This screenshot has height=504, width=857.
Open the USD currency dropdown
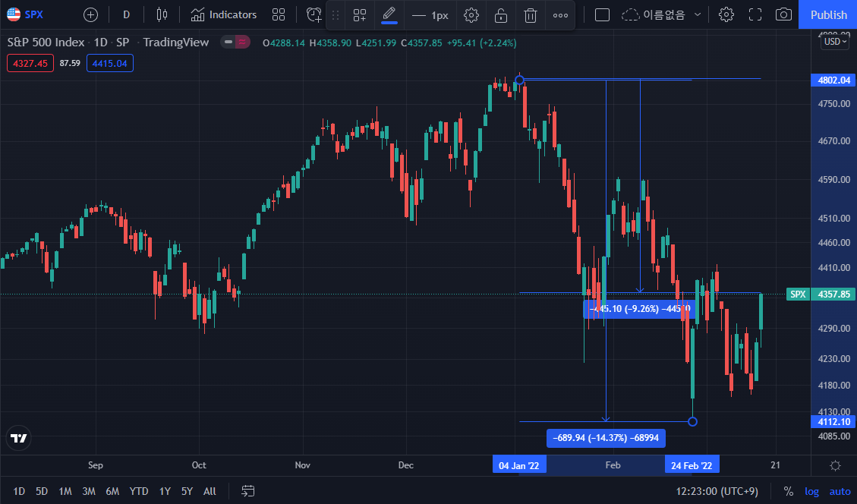(x=835, y=42)
